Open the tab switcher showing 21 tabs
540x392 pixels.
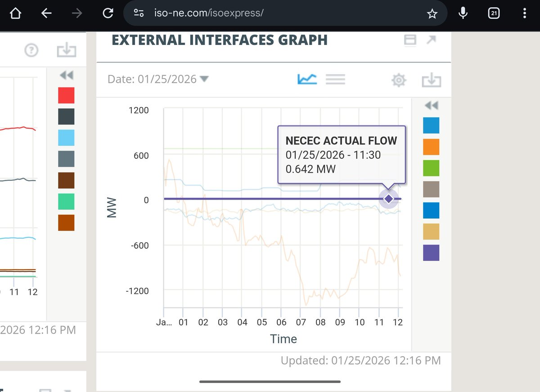pos(494,13)
